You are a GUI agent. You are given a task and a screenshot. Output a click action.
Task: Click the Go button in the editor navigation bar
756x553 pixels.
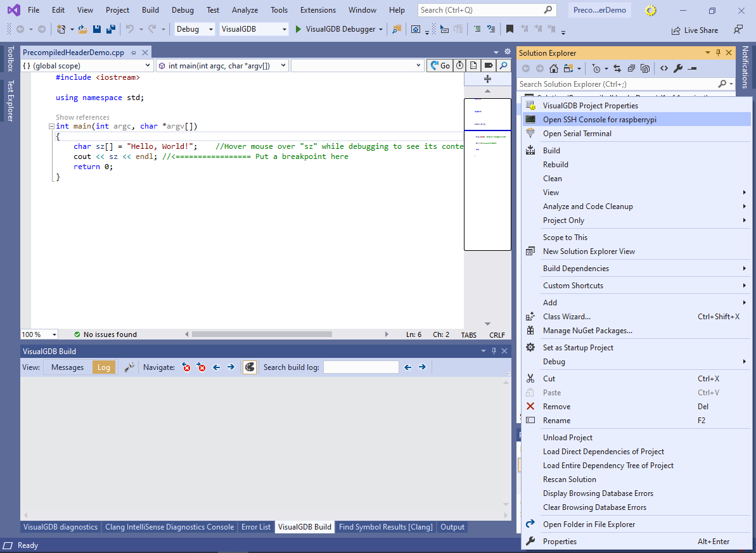440,66
